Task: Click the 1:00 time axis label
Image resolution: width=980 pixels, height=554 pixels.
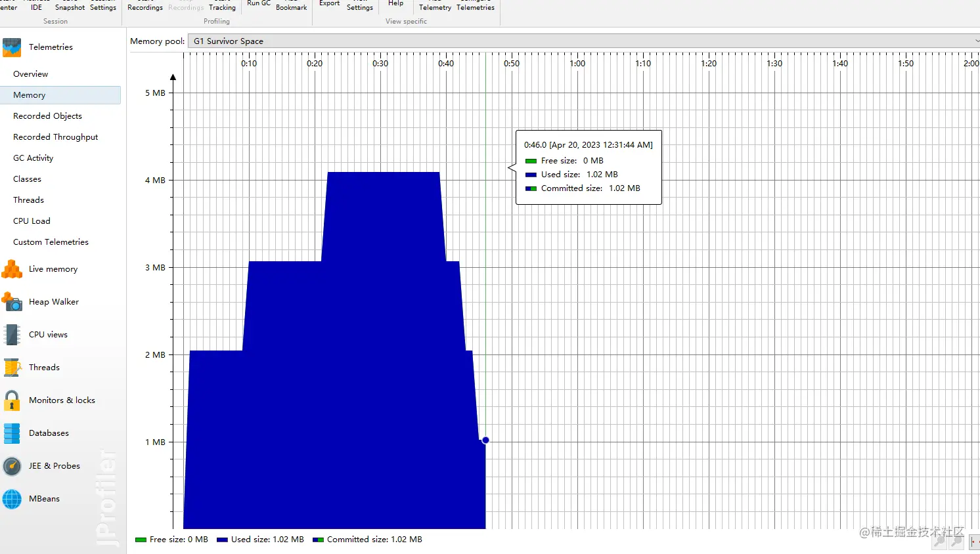Action: coord(577,64)
